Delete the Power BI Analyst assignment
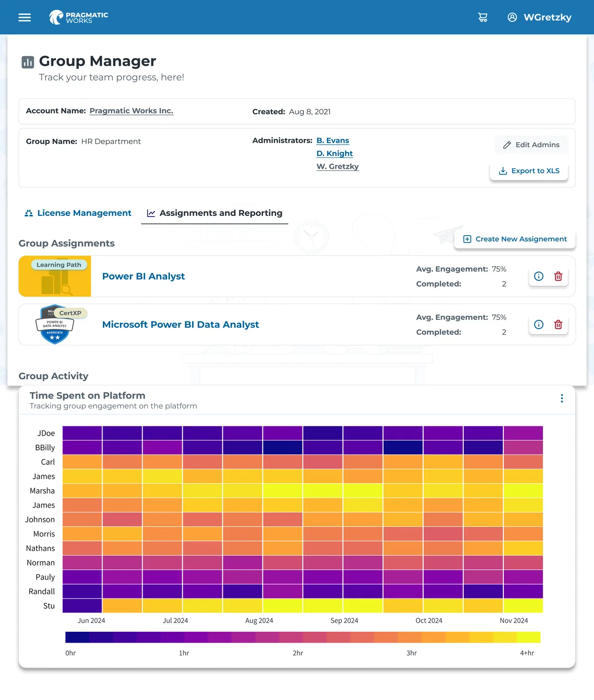This screenshot has width=594, height=700. 558,276
